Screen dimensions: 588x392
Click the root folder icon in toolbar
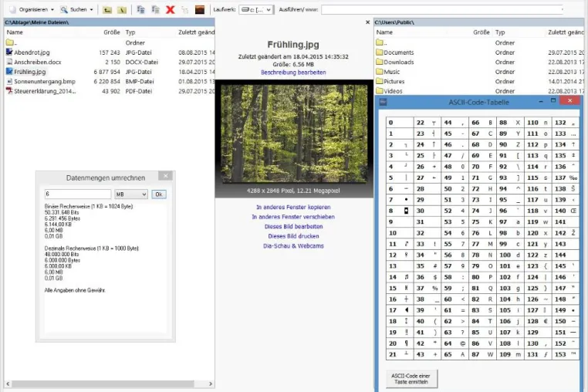pyautogui.click(x=121, y=10)
